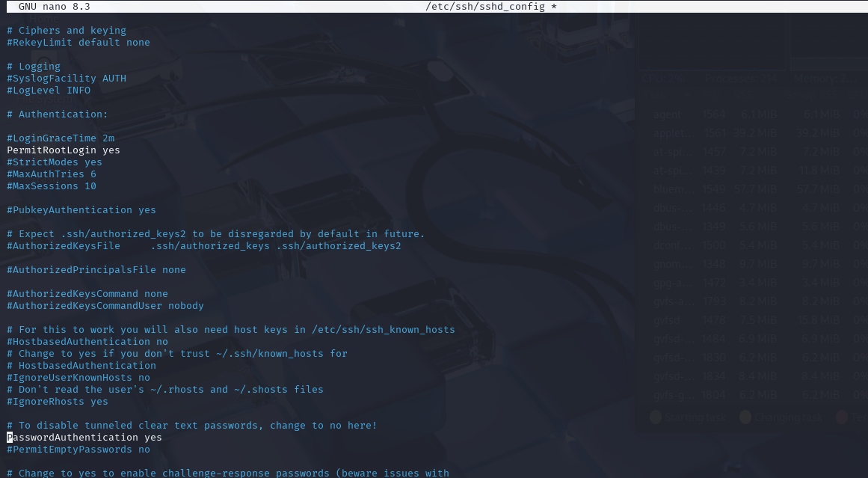Click the #PermitEmptyPasswords no line

[x=78, y=450]
